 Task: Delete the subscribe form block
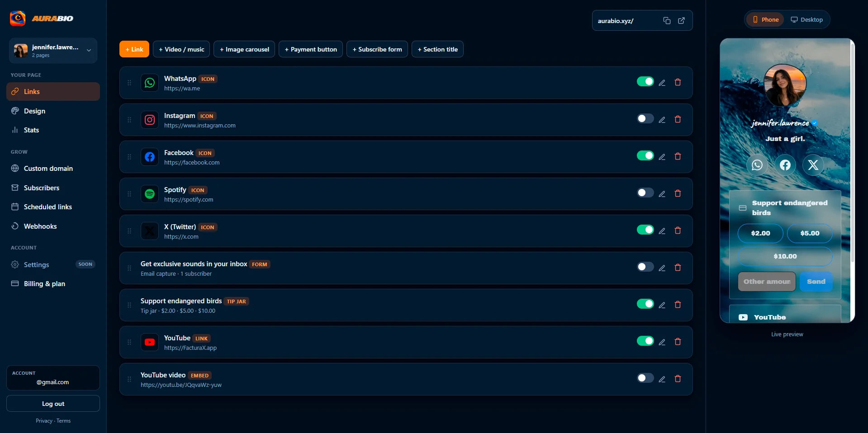click(x=678, y=268)
